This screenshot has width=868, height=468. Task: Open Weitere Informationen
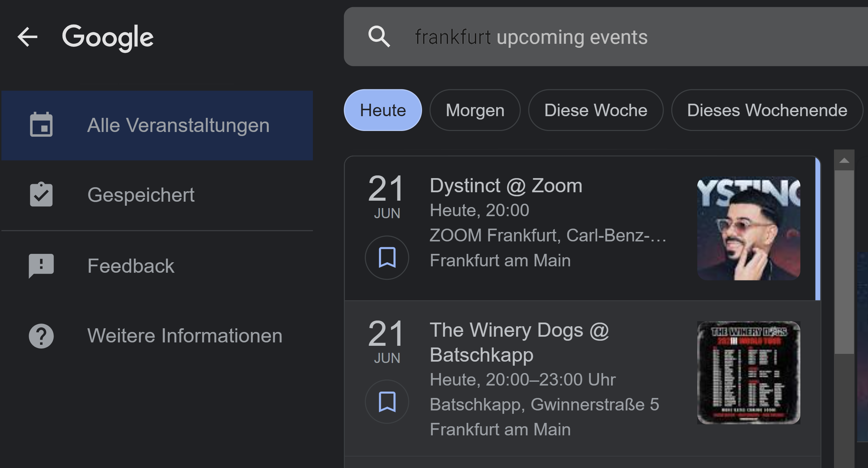click(185, 336)
